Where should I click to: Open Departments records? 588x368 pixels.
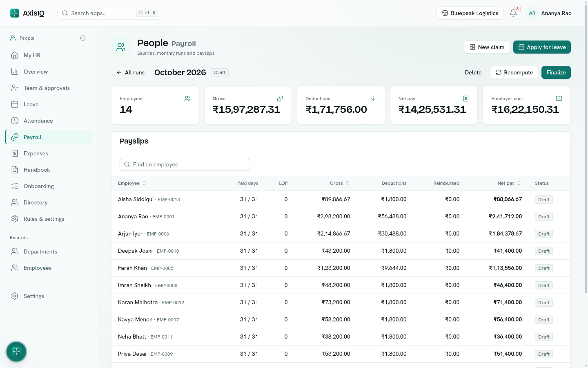[49, 251]
